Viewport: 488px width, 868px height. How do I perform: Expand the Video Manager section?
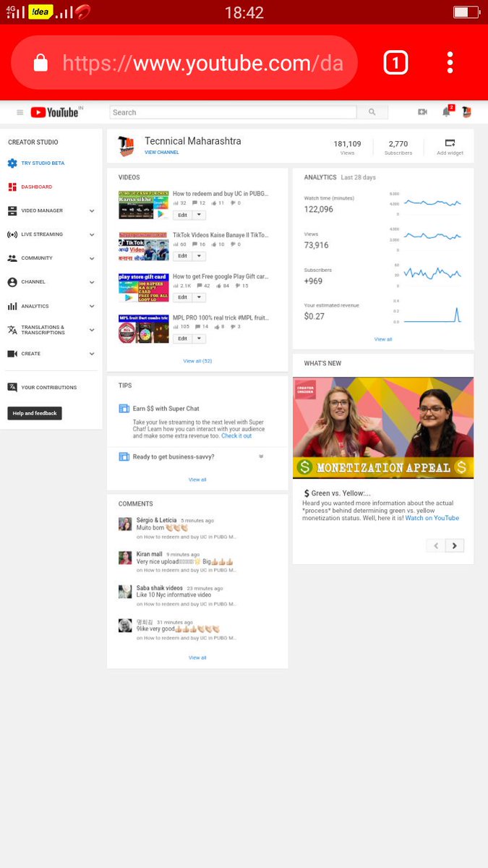coord(92,210)
